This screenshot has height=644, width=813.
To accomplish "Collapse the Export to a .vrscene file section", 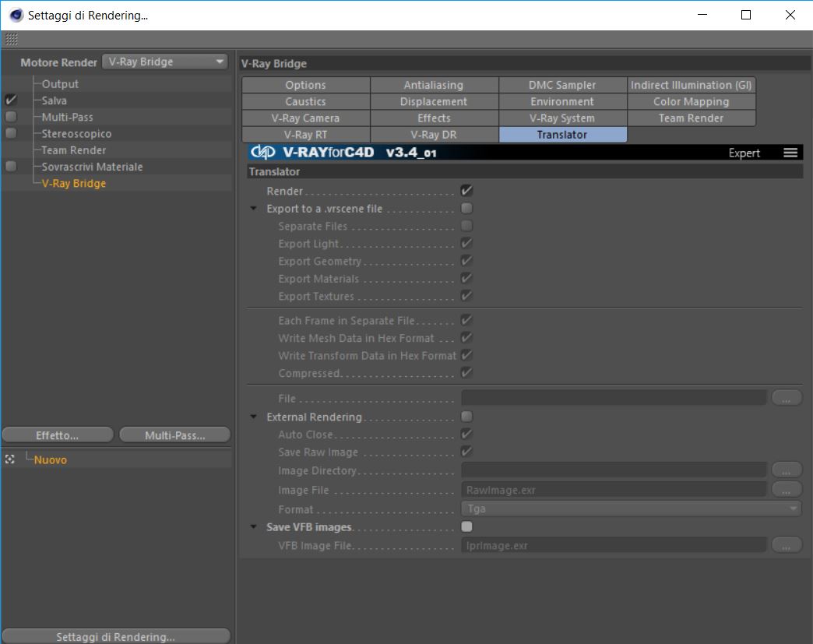I will pos(254,209).
